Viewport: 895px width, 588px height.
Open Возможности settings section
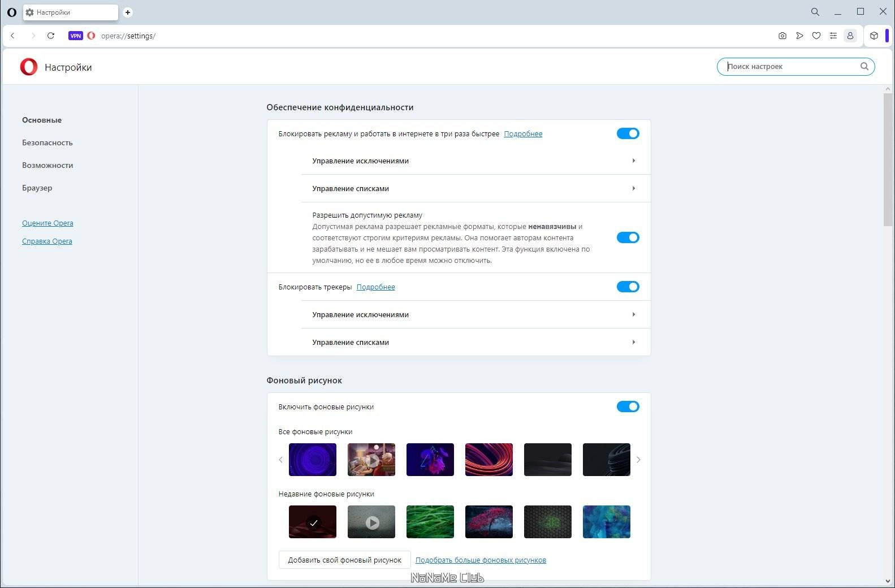(x=47, y=165)
